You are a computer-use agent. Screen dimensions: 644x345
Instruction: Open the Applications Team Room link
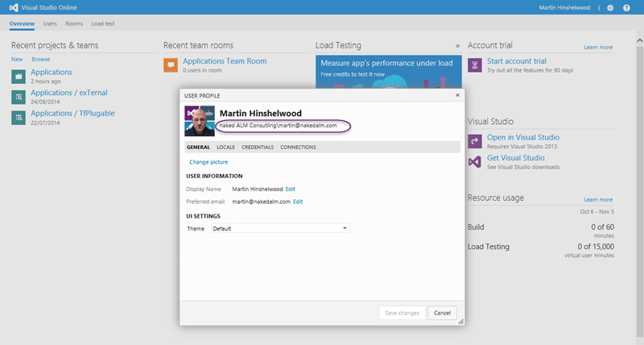[225, 60]
